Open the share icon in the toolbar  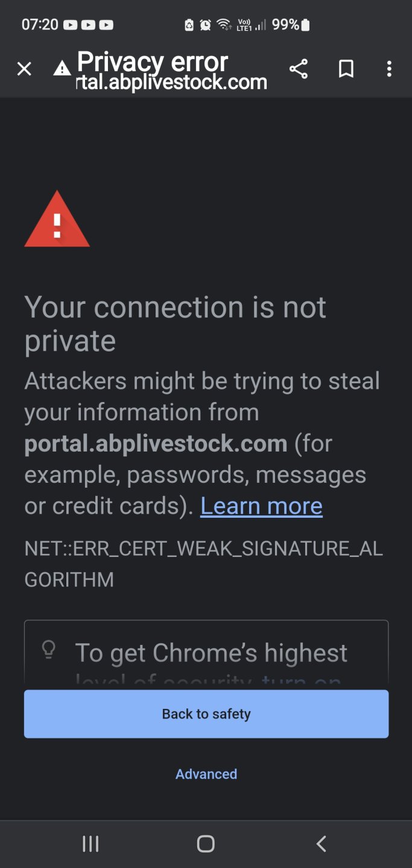coord(299,69)
